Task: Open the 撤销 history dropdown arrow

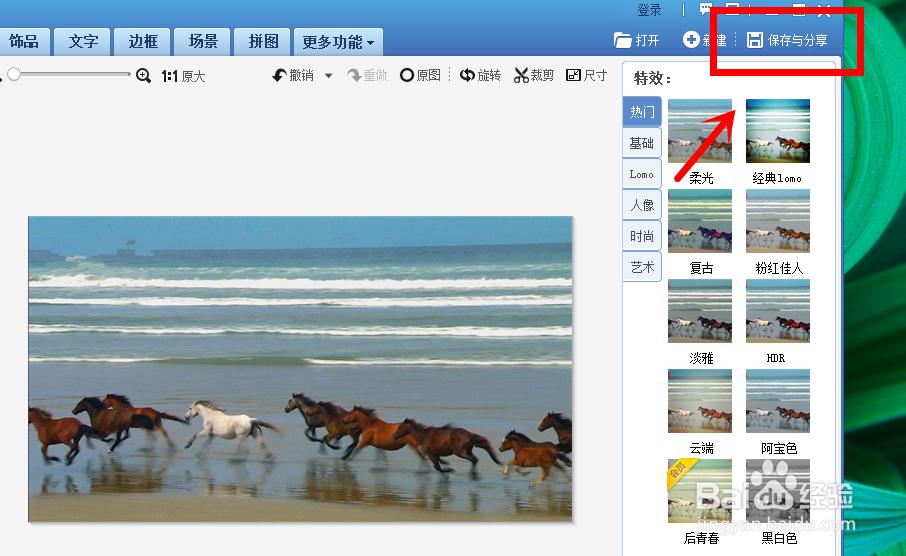Action: 328,76
